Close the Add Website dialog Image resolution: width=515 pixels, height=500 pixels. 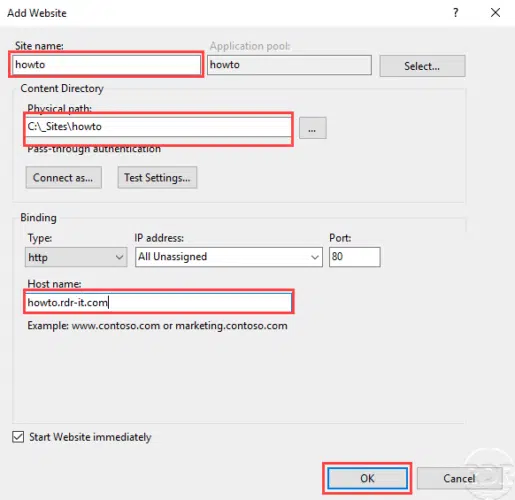495,13
